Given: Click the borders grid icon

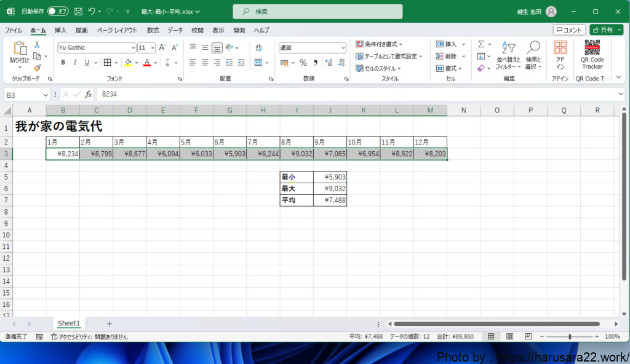Looking at the screenshot, I should [x=107, y=63].
